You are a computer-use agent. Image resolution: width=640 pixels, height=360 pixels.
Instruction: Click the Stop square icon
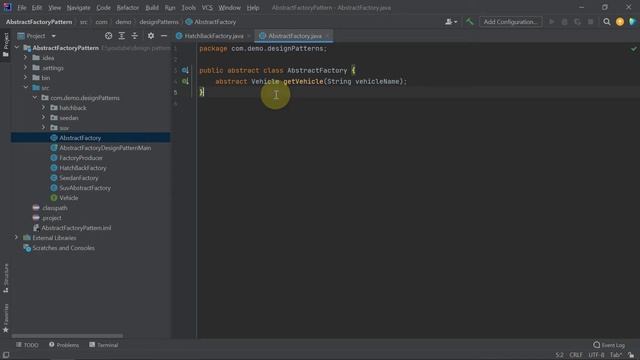point(590,22)
